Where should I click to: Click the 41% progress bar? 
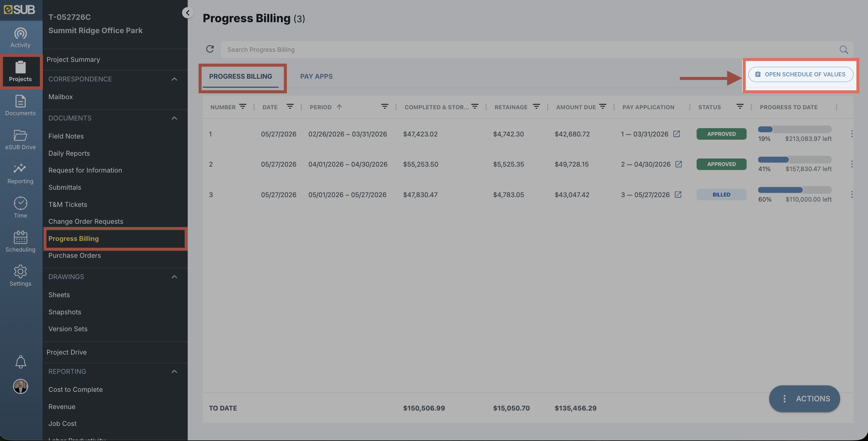795,160
